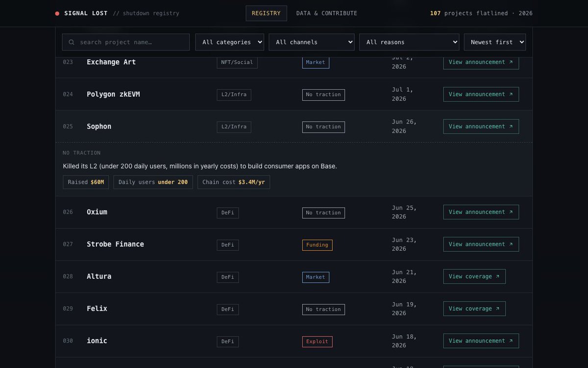Switch to the DATA & CONTRIBUTE tab
Image resolution: width=588 pixels, height=368 pixels.
point(327,13)
